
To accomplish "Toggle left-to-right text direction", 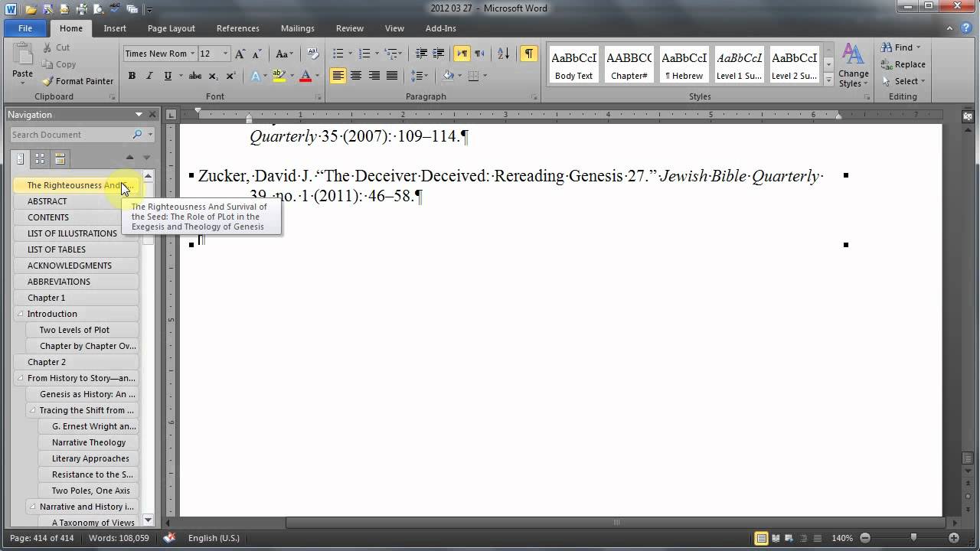I will [x=462, y=54].
